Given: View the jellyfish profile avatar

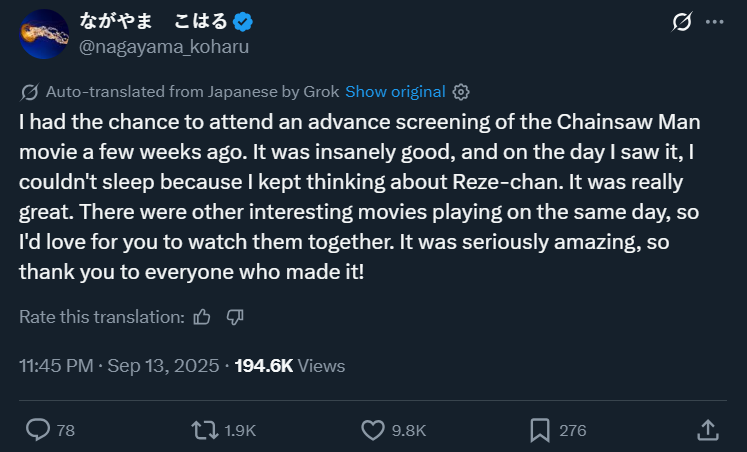Looking at the screenshot, I should click(45, 34).
